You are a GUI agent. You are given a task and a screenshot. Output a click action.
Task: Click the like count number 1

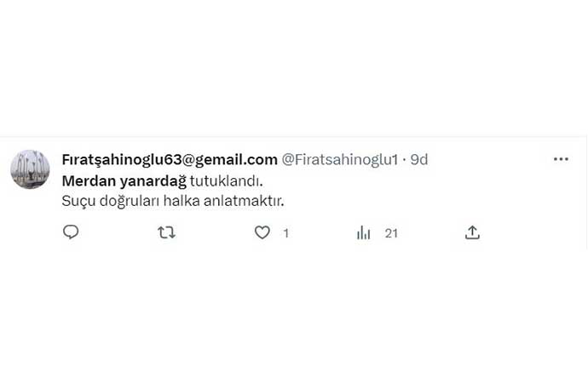(x=286, y=233)
